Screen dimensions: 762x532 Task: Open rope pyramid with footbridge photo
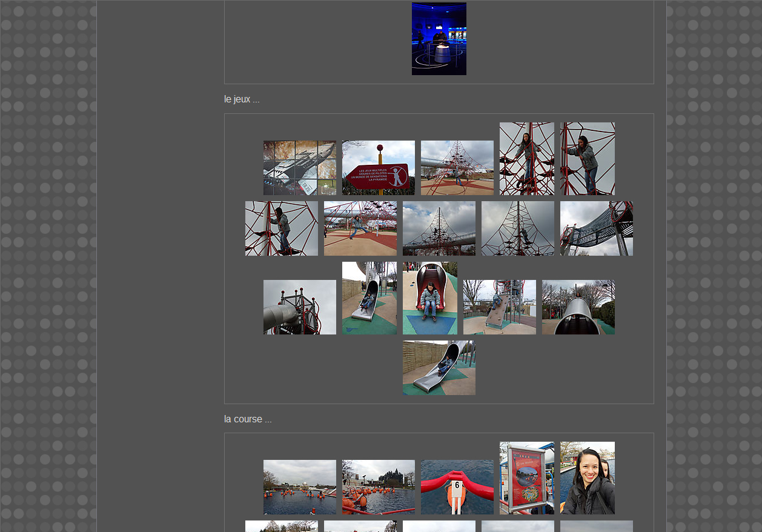click(x=439, y=228)
